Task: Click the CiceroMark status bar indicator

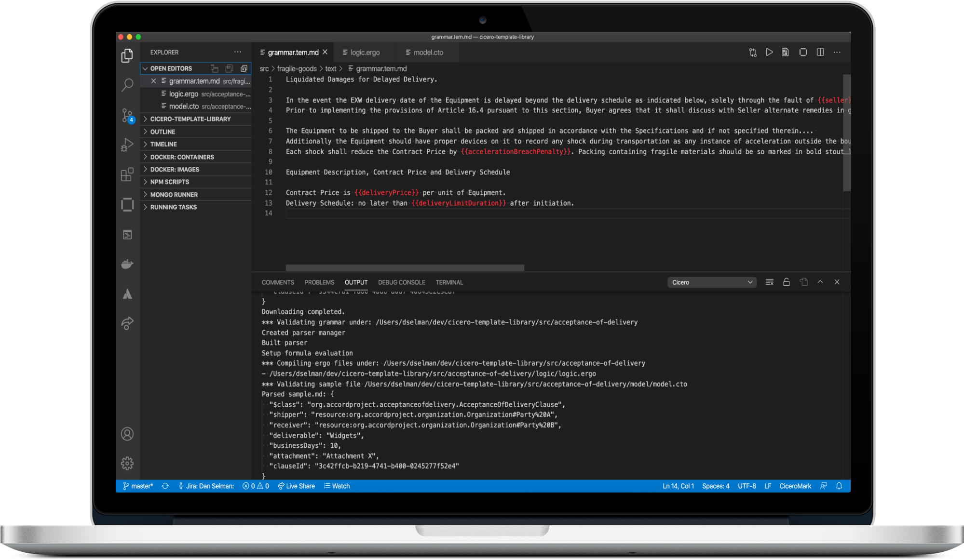Action: pos(795,486)
